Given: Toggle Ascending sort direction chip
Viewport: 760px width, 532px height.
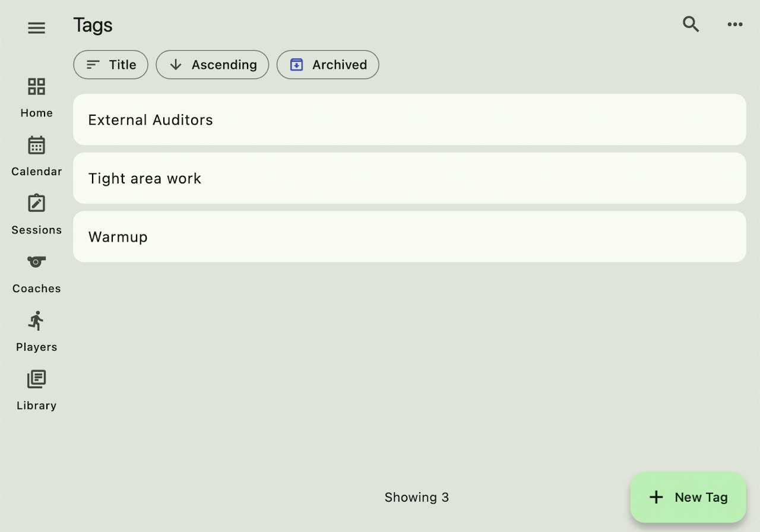Looking at the screenshot, I should tap(212, 65).
